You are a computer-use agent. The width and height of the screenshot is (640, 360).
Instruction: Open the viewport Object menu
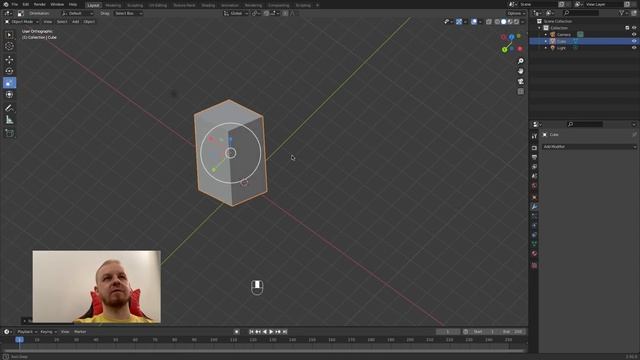(x=89, y=22)
